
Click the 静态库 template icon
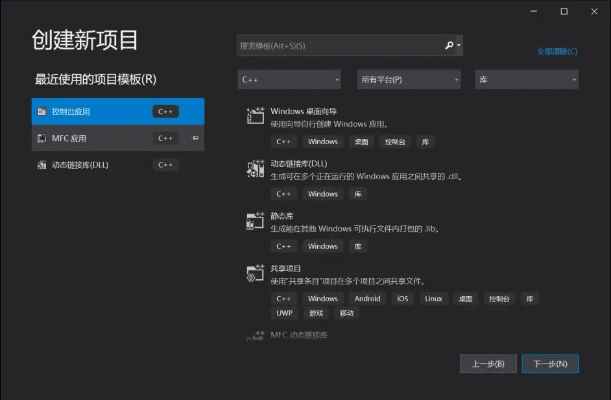coord(255,221)
